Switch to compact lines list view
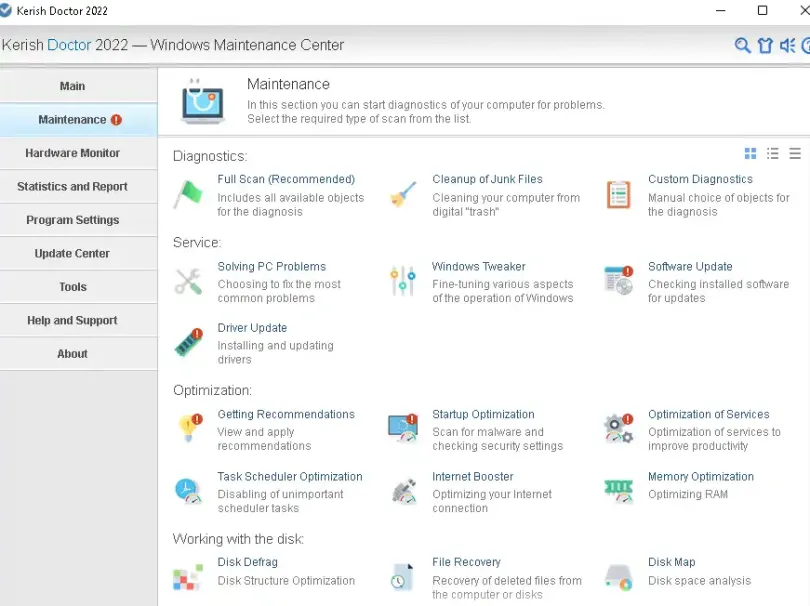Viewport: 810px width, 606px height. coord(795,154)
